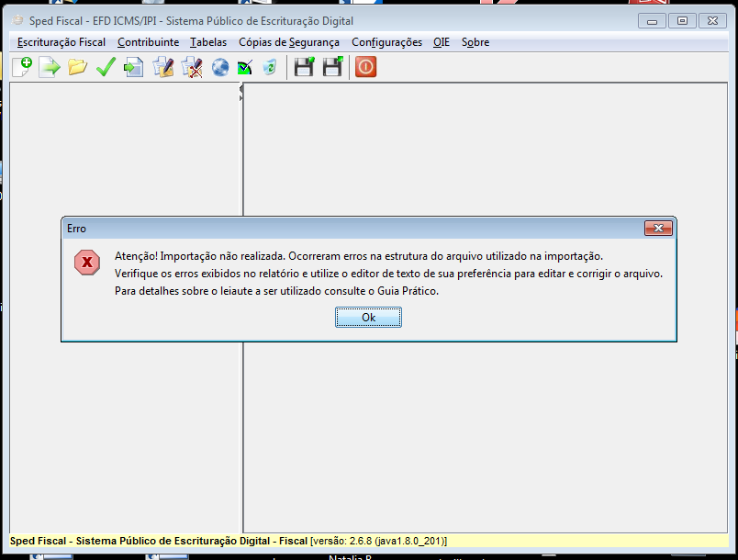Click the green checkmark validate icon
The height and width of the screenshot is (560, 738).
click(x=106, y=67)
